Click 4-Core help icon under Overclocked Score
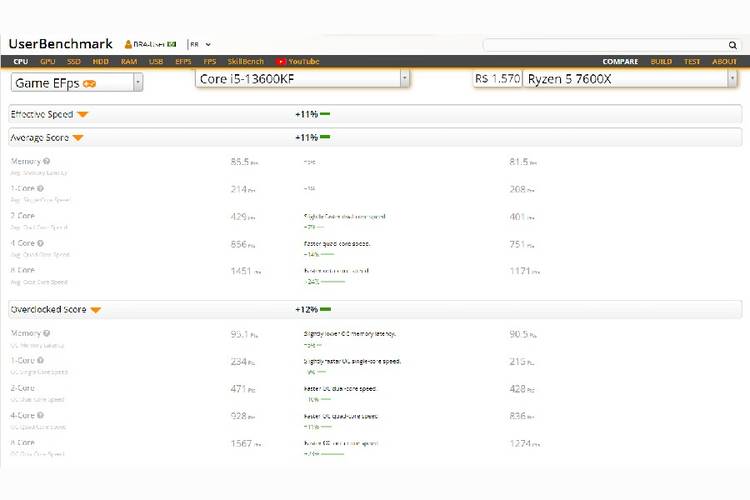The height and width of the screenshot is (500, 750). pyautogui.click(x=40, y=415)
